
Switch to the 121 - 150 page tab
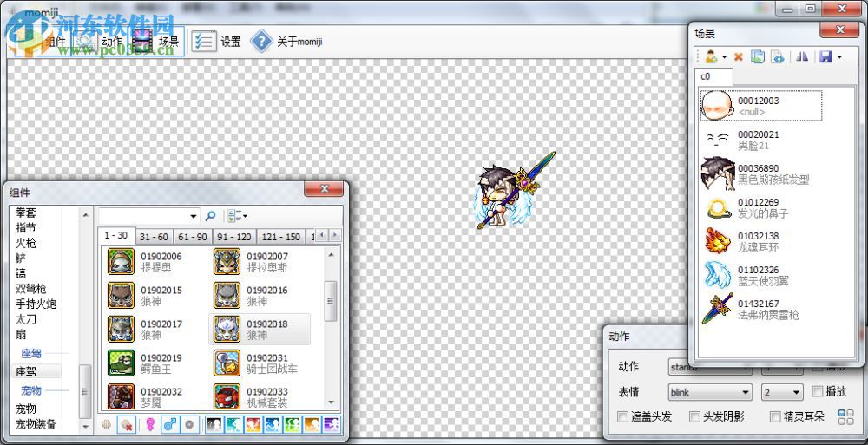[x=281, y=237]
